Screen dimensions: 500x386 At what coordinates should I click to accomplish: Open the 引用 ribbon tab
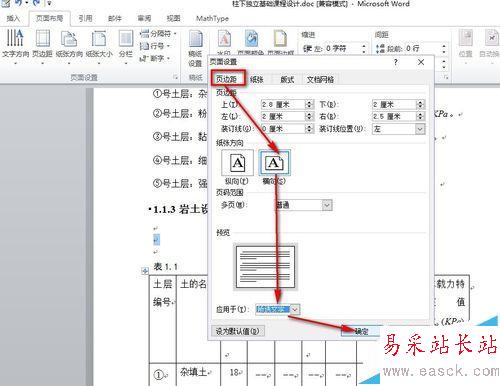[85, 18]
